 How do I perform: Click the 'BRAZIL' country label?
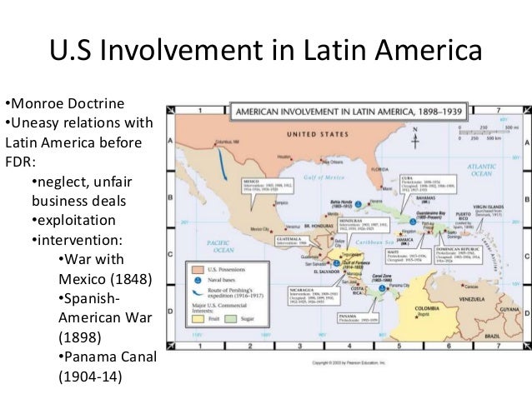[492, 336]
